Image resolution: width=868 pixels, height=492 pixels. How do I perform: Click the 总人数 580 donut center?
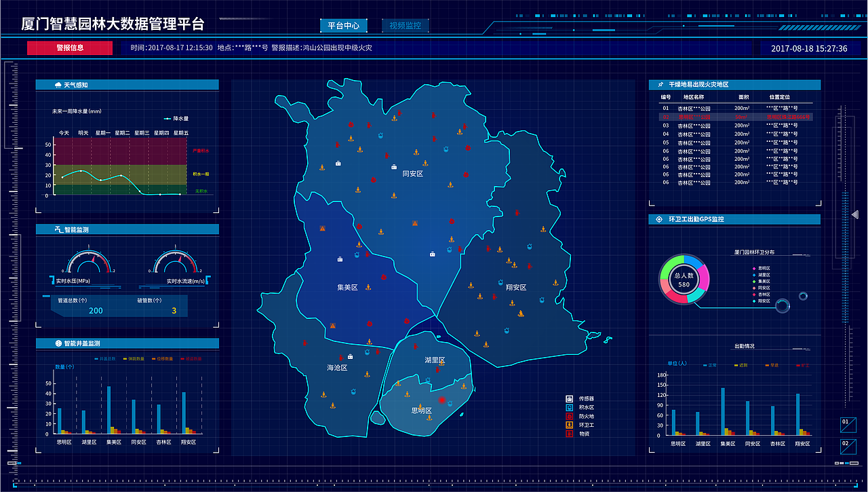point(684,280)
